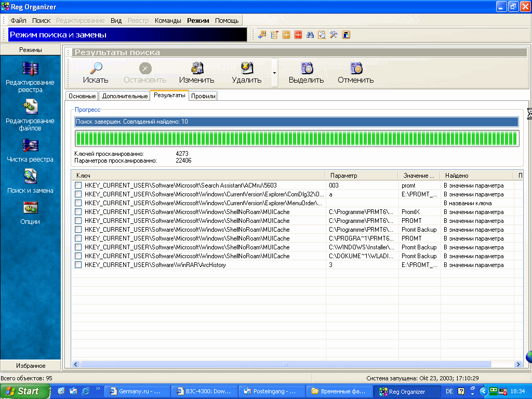This screenshot has width=532, height=399.
Task: Check the MUICache C:\PROGRA~1\PRMT6 row checkbox
Action: click(x=78, y=238)
